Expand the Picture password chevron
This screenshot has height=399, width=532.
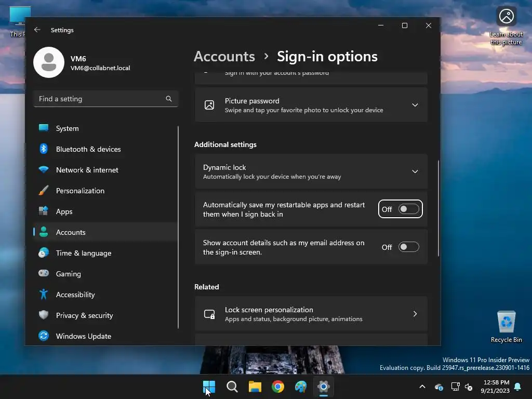click(415, 105)
